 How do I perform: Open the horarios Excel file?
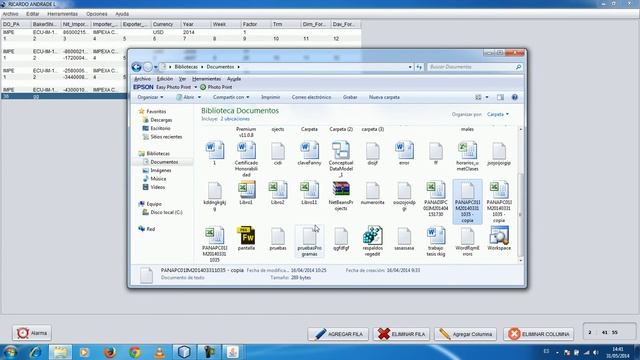tap(467, 156)
